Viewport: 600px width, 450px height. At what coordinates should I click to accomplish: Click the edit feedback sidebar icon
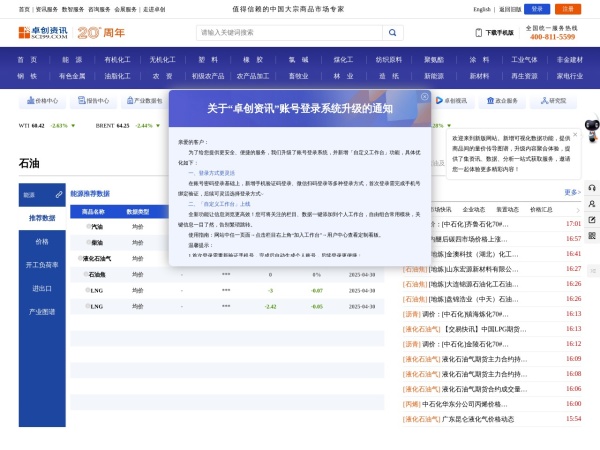pos(592,220)
